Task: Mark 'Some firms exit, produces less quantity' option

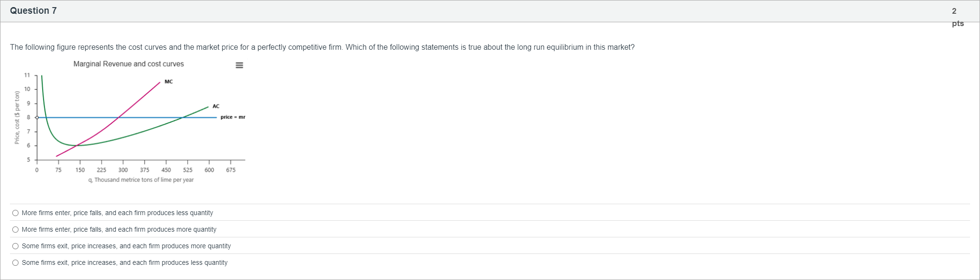Action: 16,263
